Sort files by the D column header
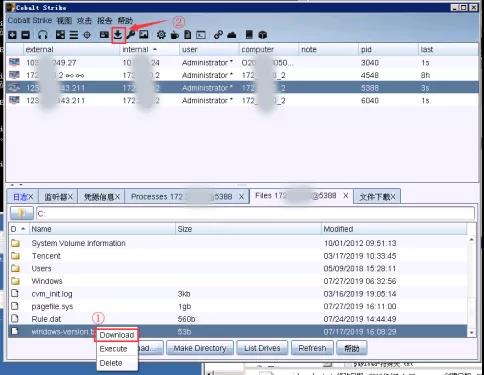484x375 pixels. pyautogui.click(x=19, y=229)
